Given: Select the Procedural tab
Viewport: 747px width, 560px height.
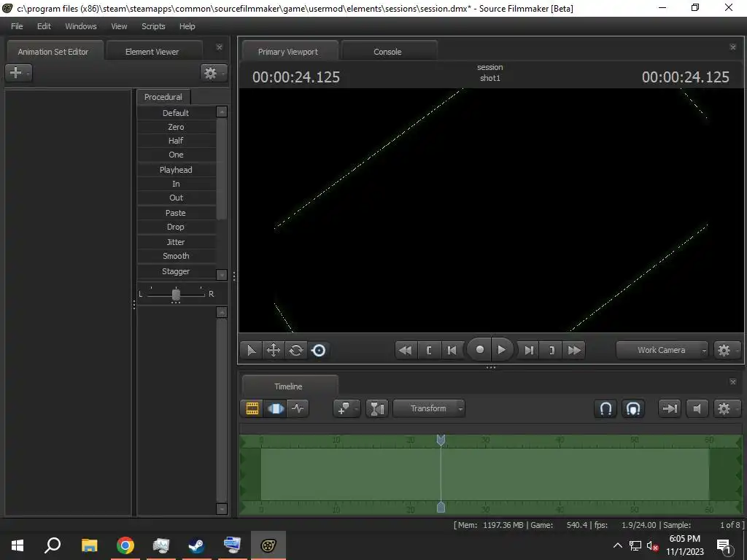Looking at the screenshot, I should 163,97.
